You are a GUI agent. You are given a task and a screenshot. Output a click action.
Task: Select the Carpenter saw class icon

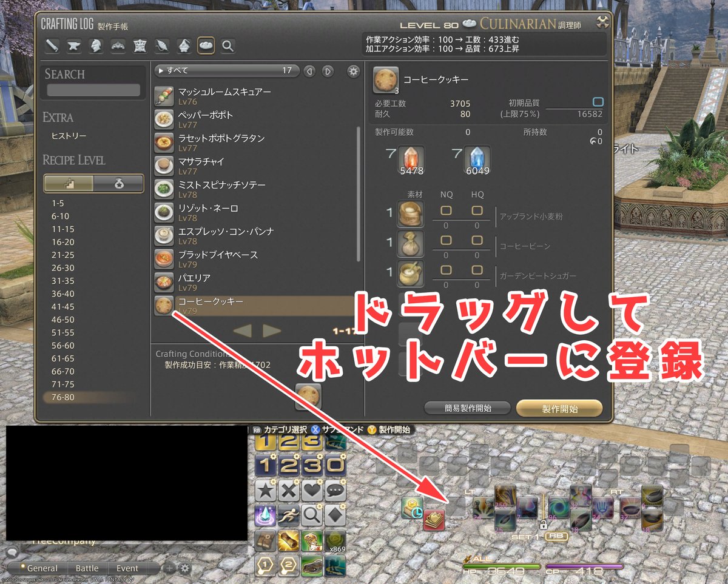click(53, 45)
